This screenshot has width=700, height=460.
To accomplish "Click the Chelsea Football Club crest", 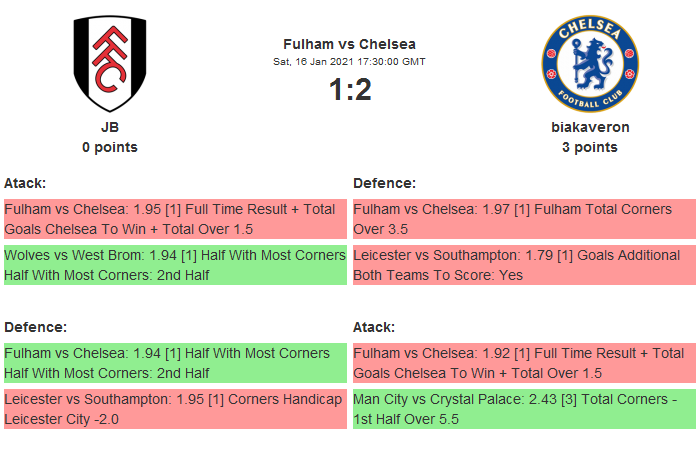I will [x=589, y=64].
